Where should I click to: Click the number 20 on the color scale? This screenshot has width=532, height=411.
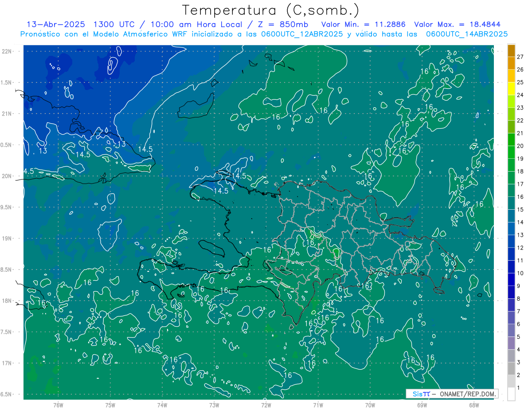coord(521,146)
